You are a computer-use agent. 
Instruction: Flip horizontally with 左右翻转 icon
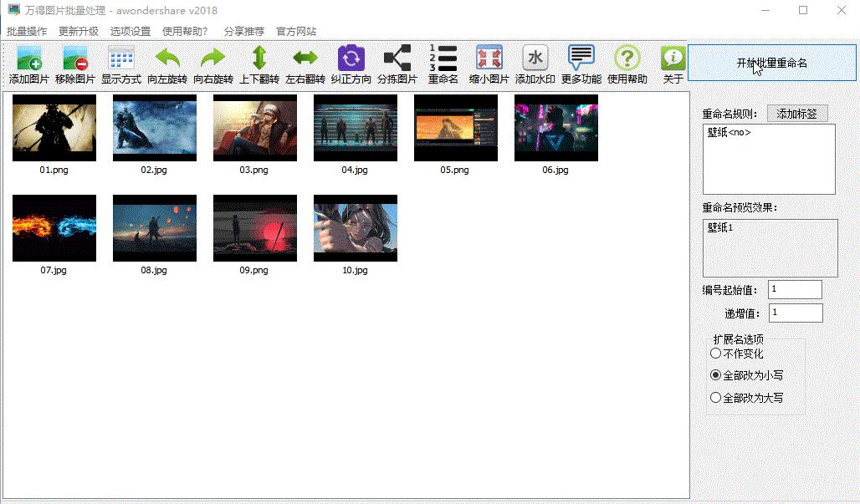[x=305, y=59]
